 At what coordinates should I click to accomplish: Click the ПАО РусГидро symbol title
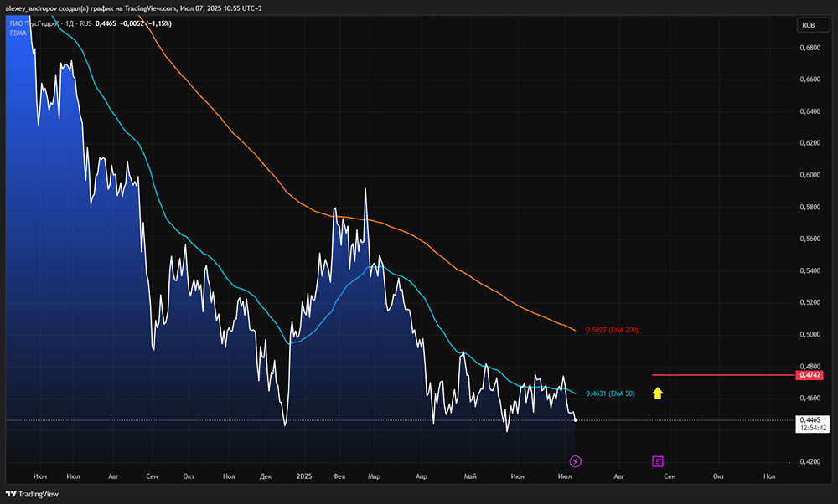pyautogui.click(x=34, y=23)
